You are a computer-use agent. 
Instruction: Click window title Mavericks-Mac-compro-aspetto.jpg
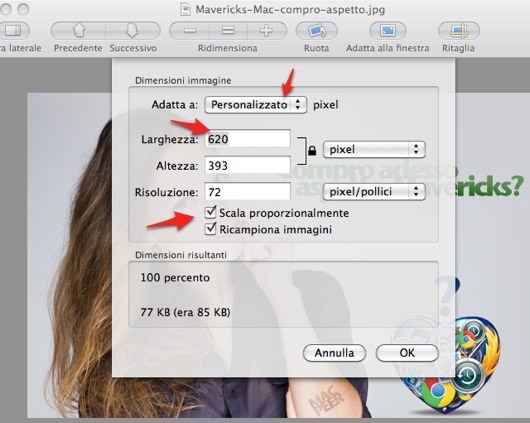click(x=290, y=9)
